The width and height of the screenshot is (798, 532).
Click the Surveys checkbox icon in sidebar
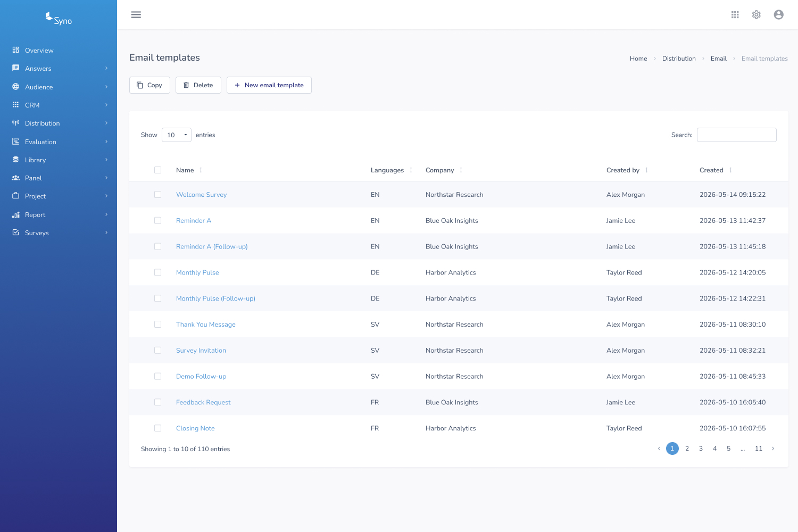pyautogui.click(x=16, y=232)
